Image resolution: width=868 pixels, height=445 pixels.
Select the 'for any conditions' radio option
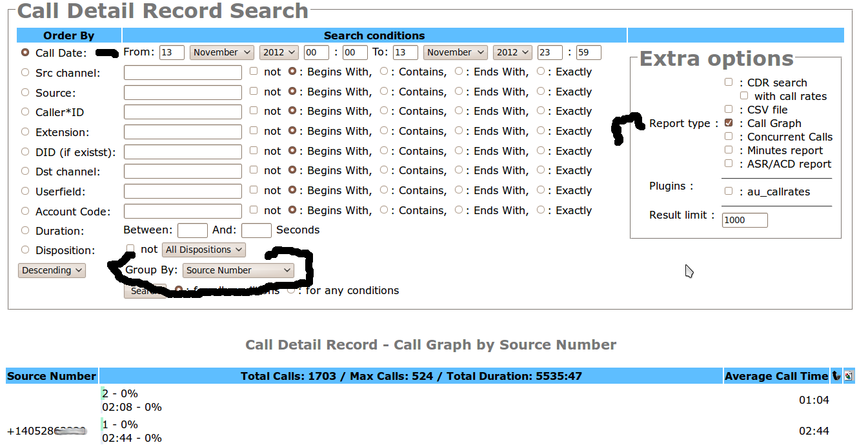[x=292, y=290]
